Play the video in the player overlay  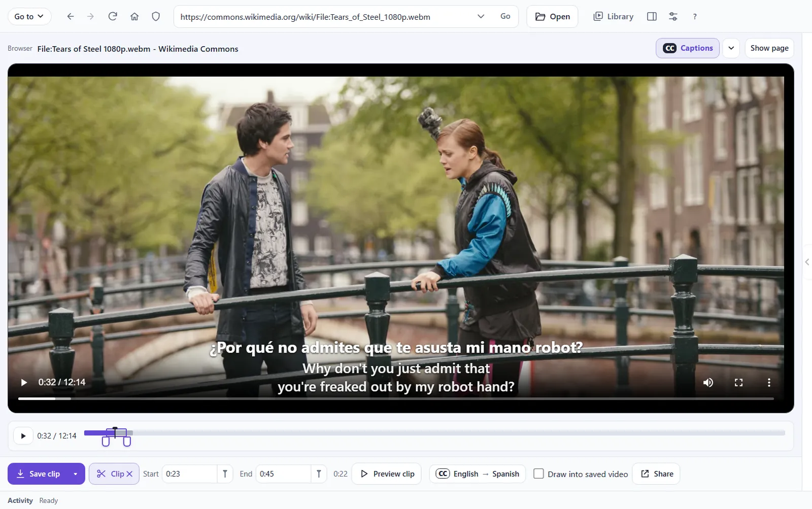(x=24, y=382)
